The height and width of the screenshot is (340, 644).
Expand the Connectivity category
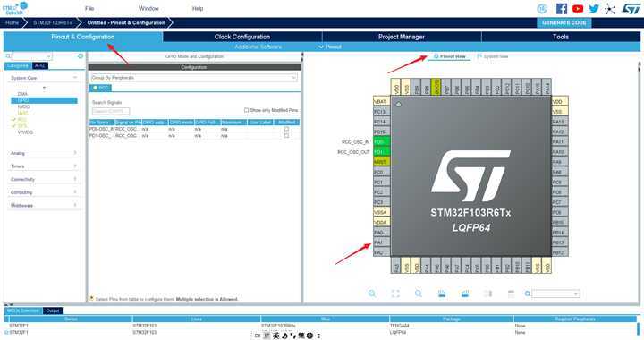pyautogui.click(x=43, y=180)
